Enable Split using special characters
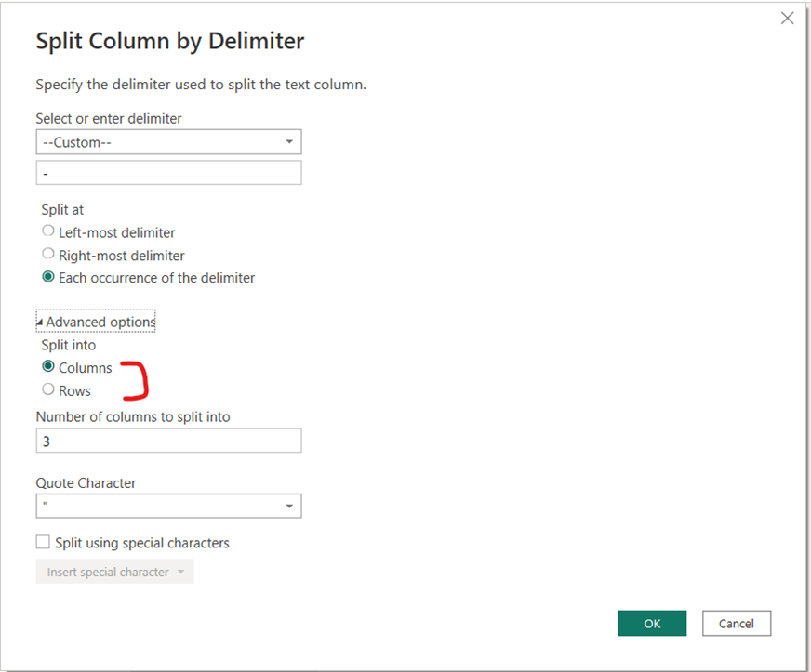This screenshot has width=811, height=672. (x=41, y=541)
